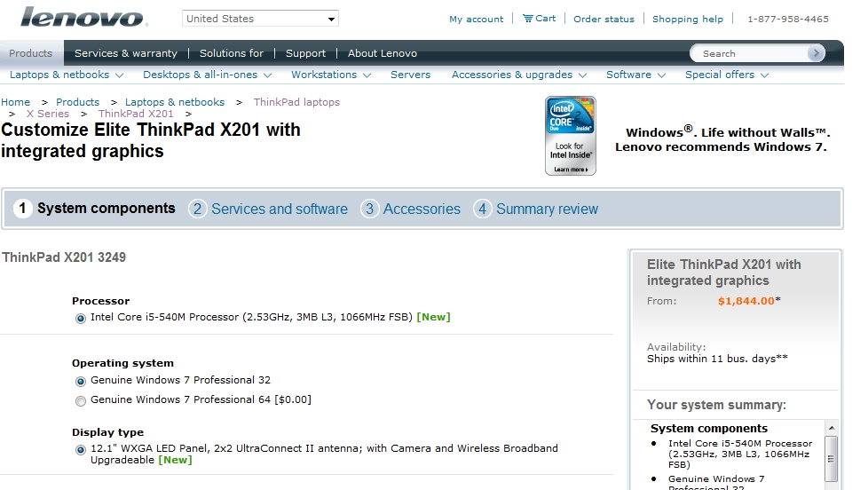Click the Lenovo logo
Viewport: 868px width, 490px height.
click(x=83, y=18)
